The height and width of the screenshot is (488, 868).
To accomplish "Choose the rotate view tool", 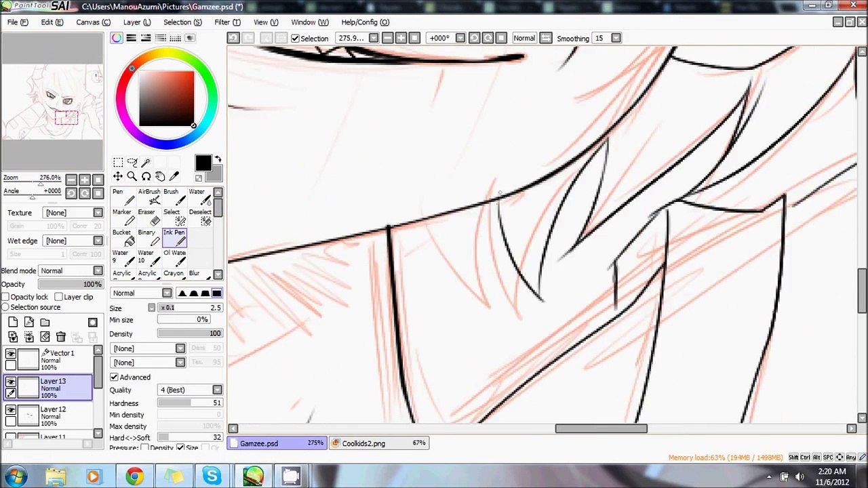I will click(146, 176).
